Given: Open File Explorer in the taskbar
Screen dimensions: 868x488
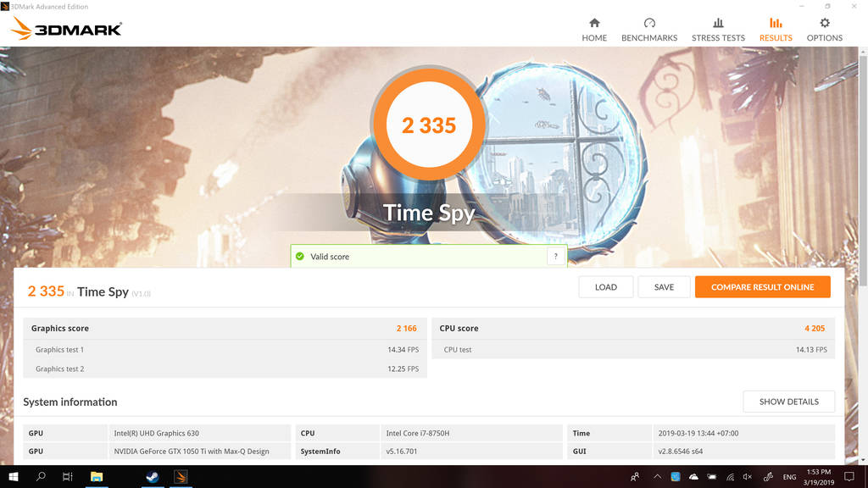Looking at the screenshot, I should (x=97, y=477).
